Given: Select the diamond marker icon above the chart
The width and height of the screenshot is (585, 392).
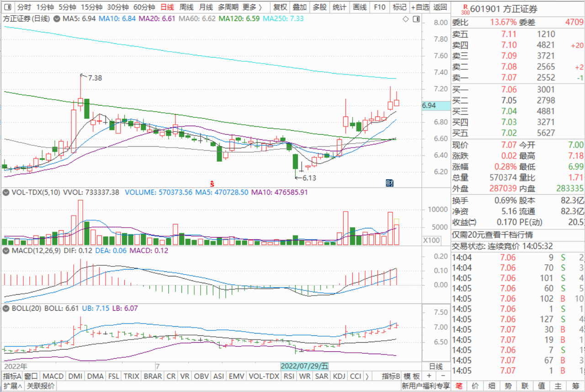Looking at the screenshot, I should click(x=405, y=19).
